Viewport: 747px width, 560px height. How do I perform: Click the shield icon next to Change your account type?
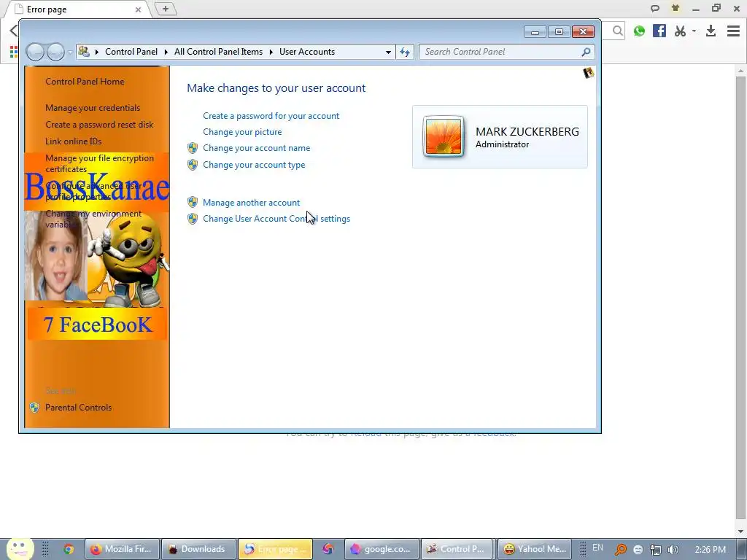193,165
